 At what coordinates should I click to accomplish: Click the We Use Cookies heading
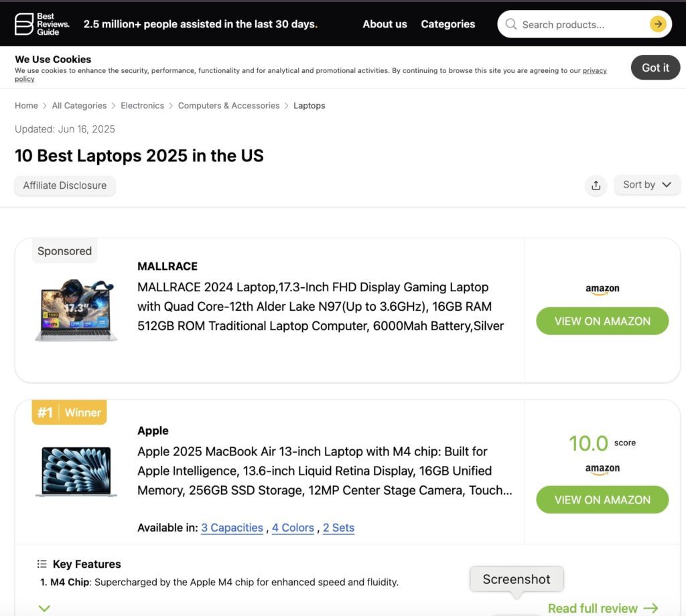pyautogui.click(x=53, y=59)
